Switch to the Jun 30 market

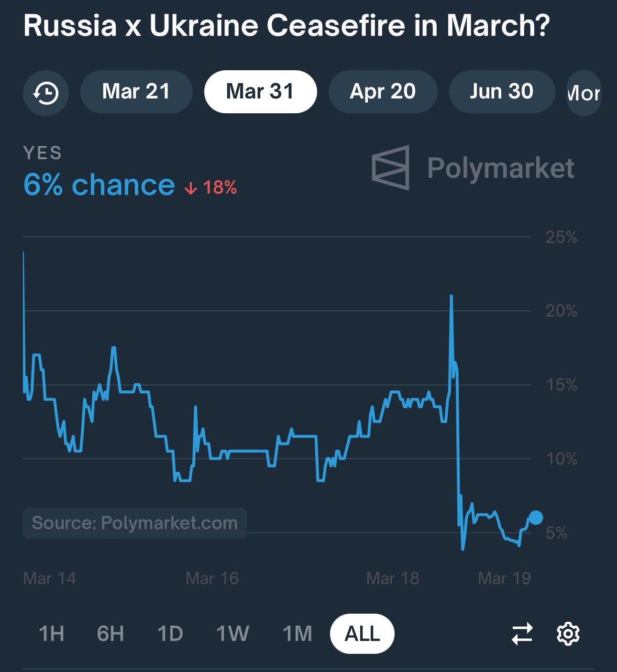click(x=502, y=92)
